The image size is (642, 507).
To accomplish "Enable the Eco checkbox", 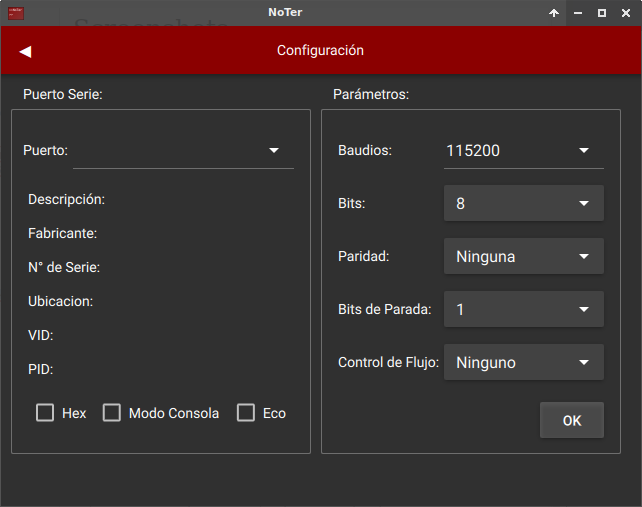I will [246, 413].
